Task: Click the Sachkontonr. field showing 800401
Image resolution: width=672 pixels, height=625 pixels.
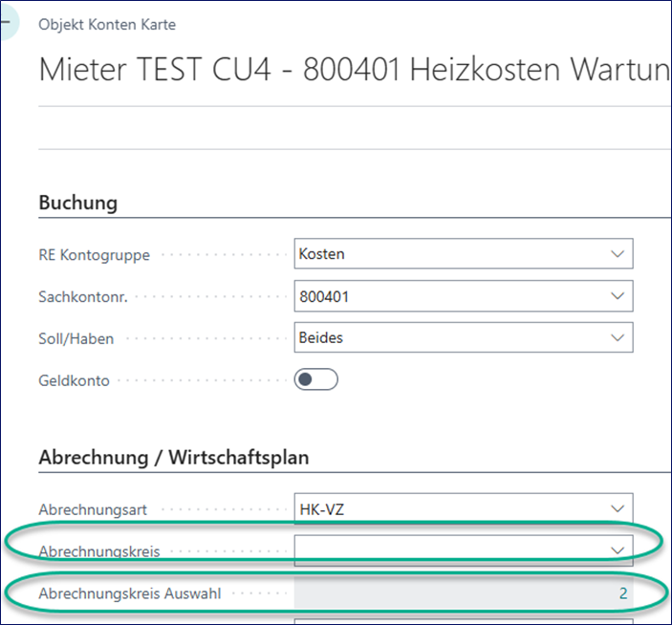Action: 449,297
